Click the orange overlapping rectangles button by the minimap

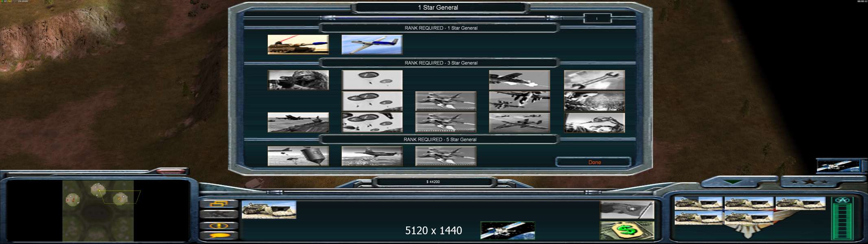coord(219,204)
